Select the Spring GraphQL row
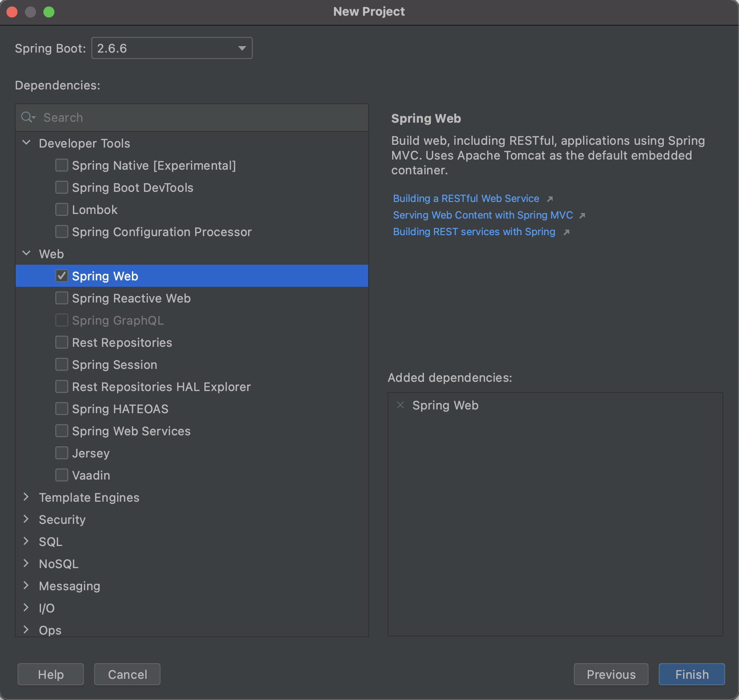739x700 pixels. [192, 320]
